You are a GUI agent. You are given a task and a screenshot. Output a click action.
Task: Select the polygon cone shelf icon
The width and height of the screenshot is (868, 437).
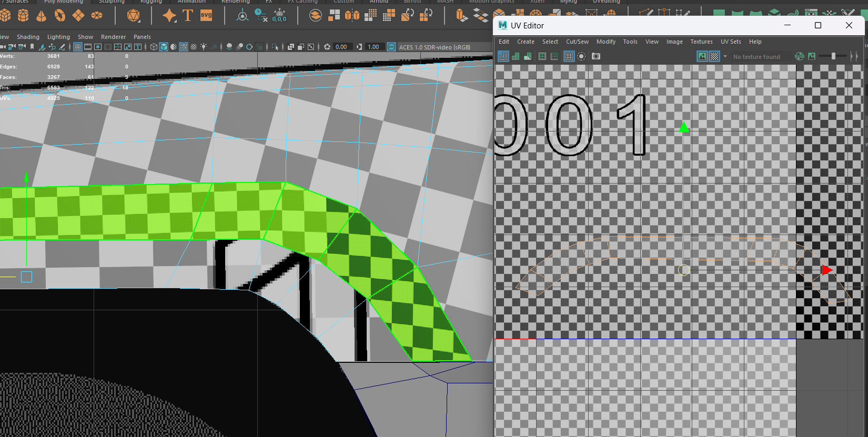41,16
